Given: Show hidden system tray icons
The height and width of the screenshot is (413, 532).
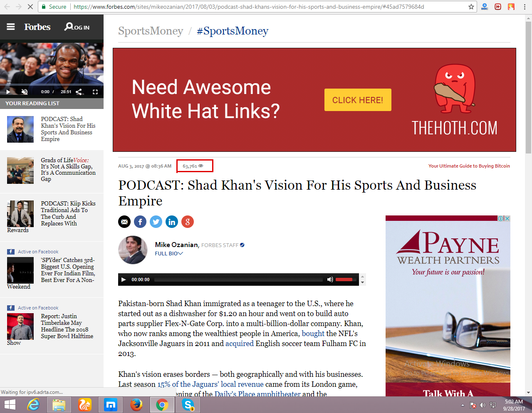Looking at the screenshot, I should coord(463,405).
